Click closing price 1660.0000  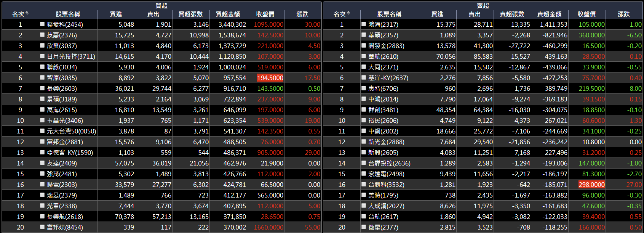tap(268, 227)
